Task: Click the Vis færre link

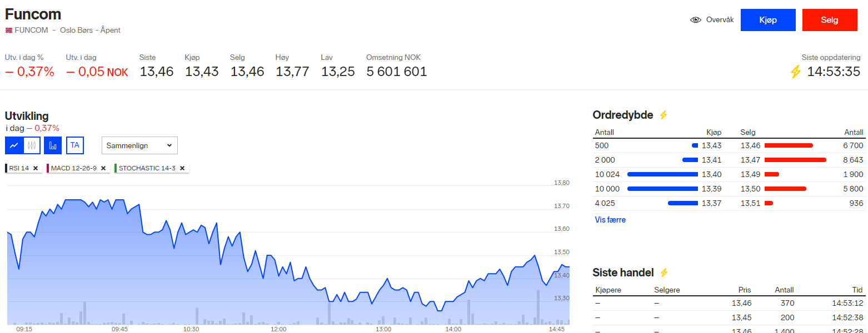Action: [x=610, y=220]
